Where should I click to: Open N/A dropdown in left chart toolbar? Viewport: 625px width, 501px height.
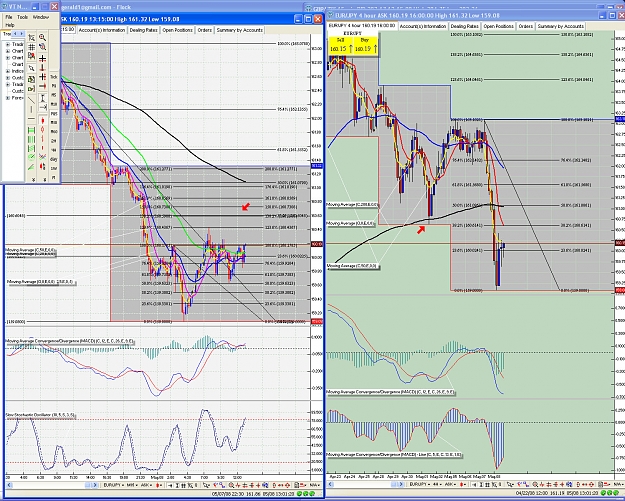[x=316, y=485]
